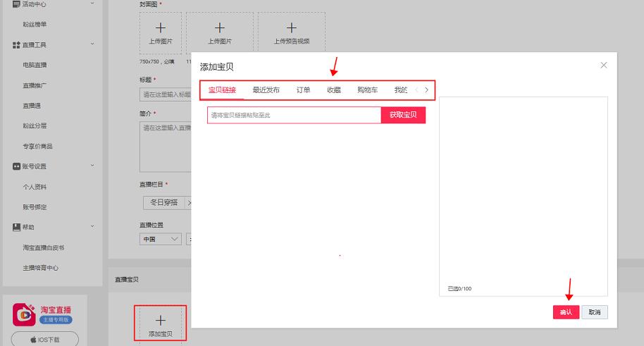The width and height of the screenshot is (644, 346).
Task: Collapse the 账号设置 sidebar section
Action: coord(92,166)
